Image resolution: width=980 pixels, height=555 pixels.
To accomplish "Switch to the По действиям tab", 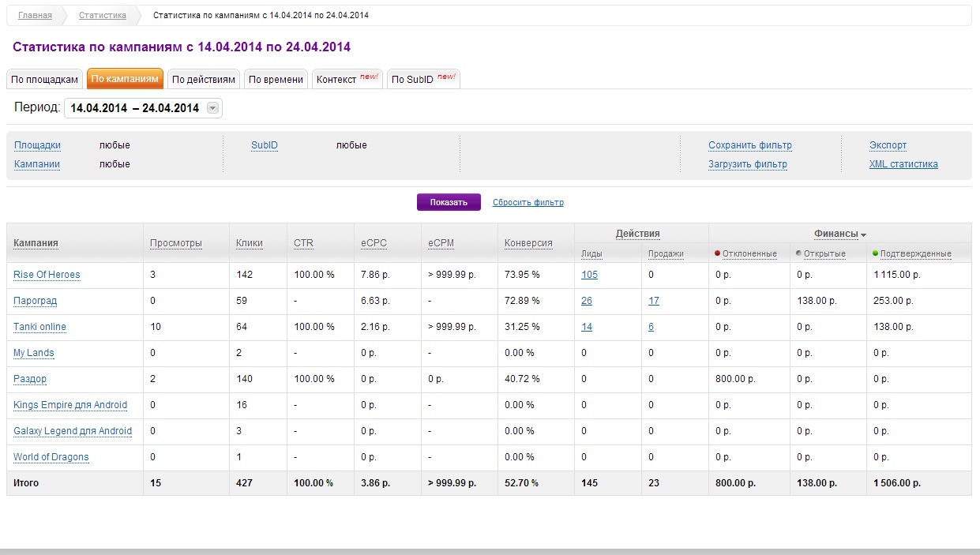I will coord(204,79).
